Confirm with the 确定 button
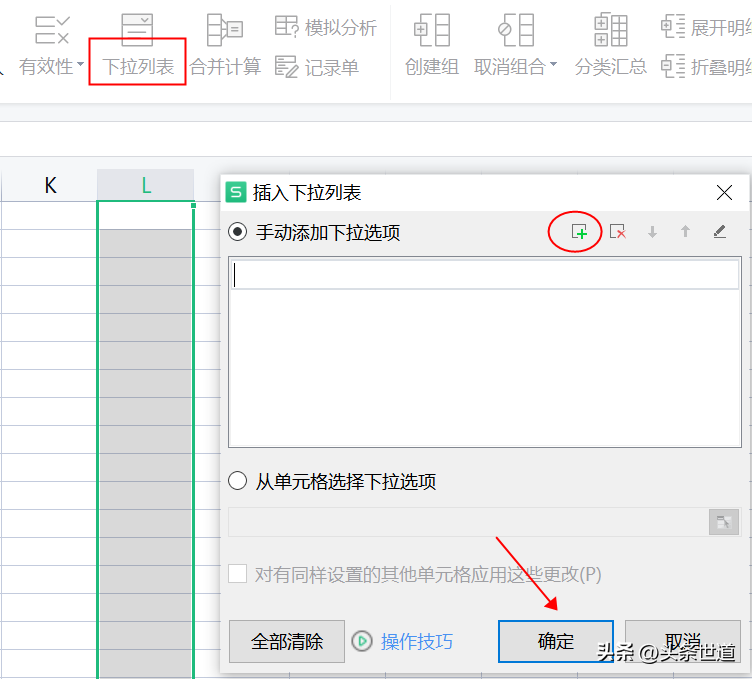 [556, 642]
